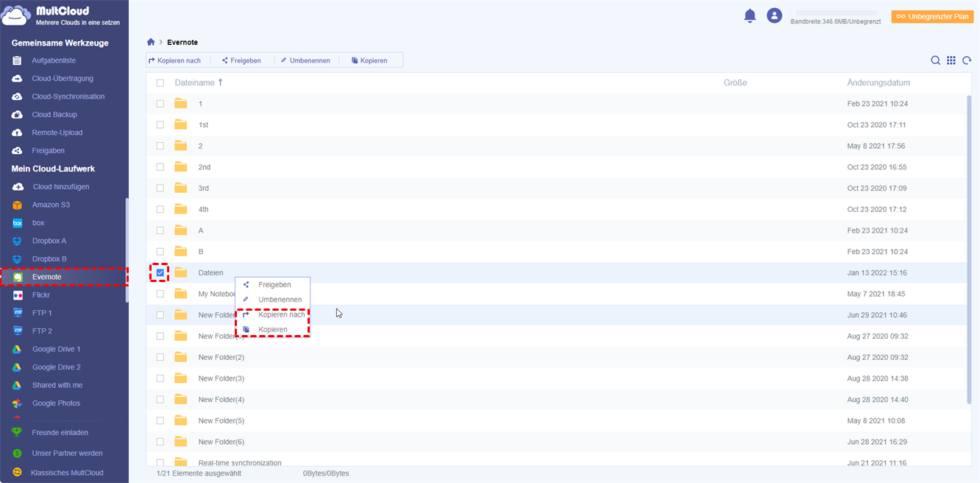
Task: Click Freigeben toolbar button
Action: point(241,60)
